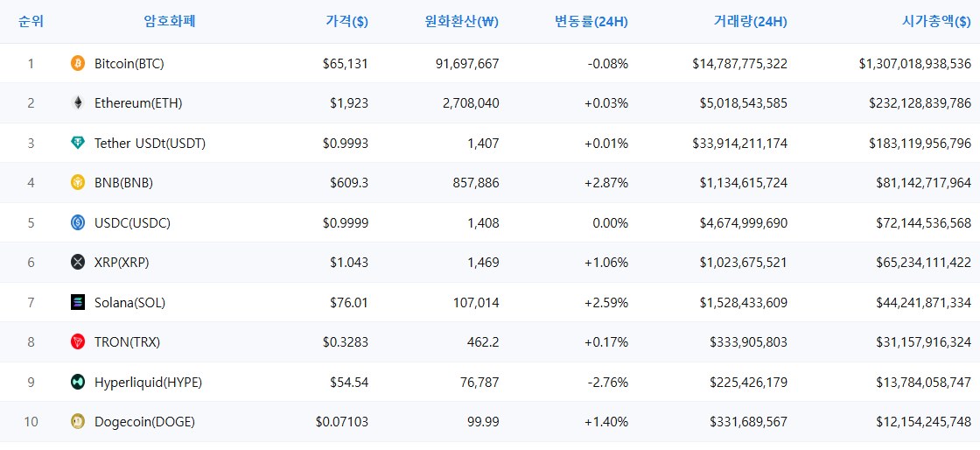Open the XRP(XRP) name link
The width and height of the screenshot is (980, 450).
[122, 263]
